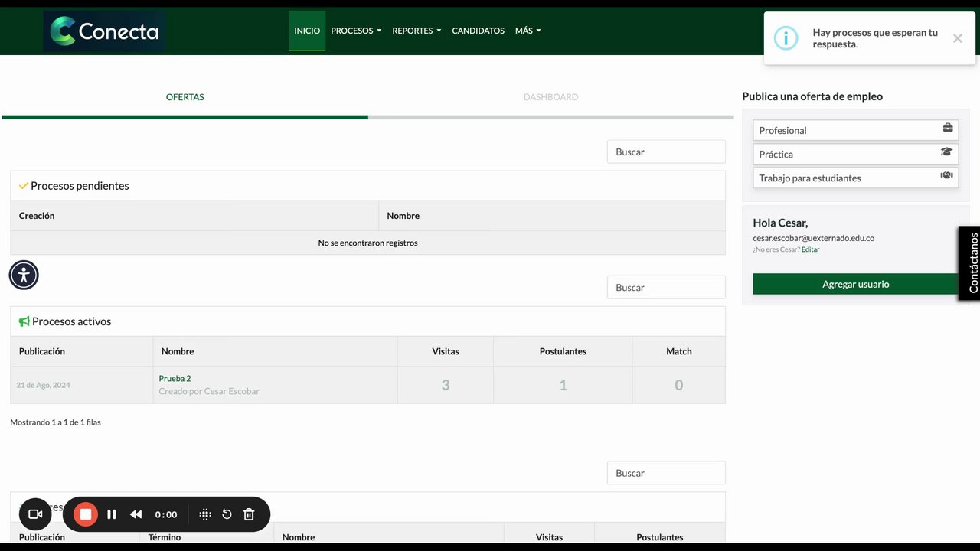The width and height of the screenshot is (980, 551).
Task: Sort by Postulantes column in active processes
Action: point(563,351)
